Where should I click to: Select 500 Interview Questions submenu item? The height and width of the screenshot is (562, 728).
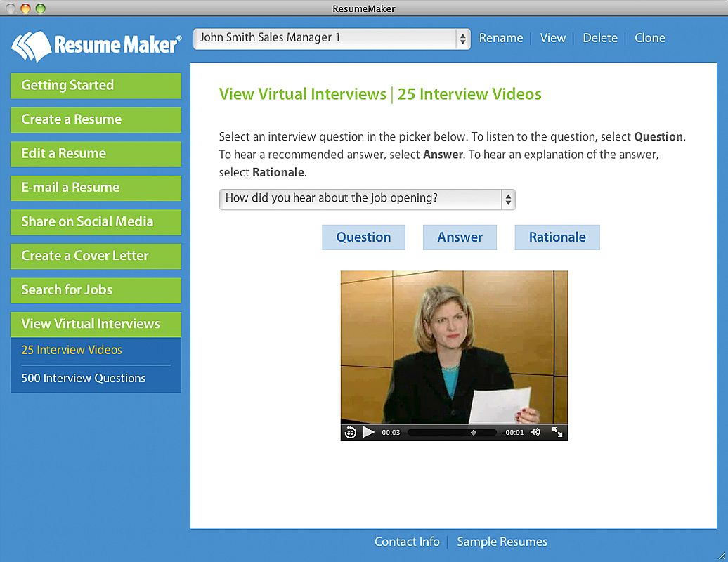point(84,378)
